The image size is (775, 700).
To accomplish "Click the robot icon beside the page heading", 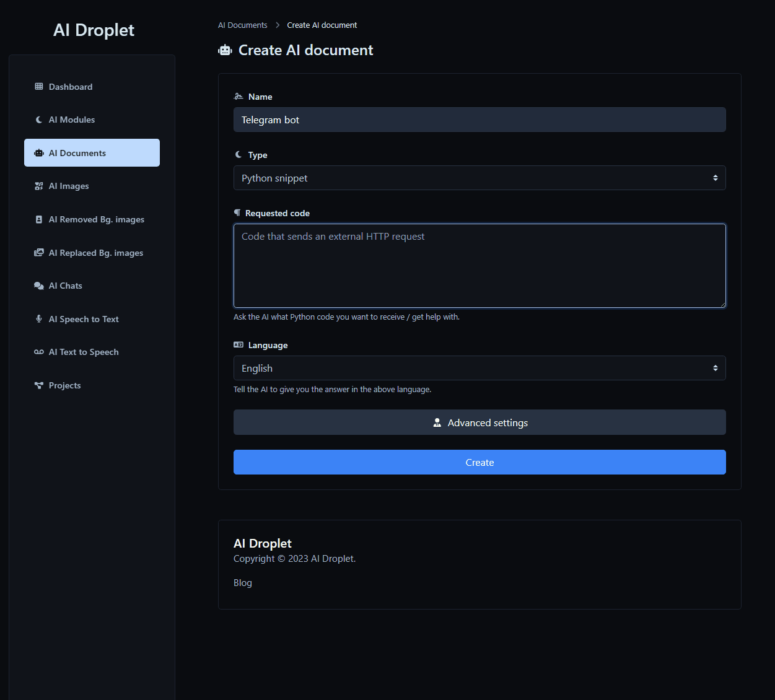I will click(x=225, y=50).
